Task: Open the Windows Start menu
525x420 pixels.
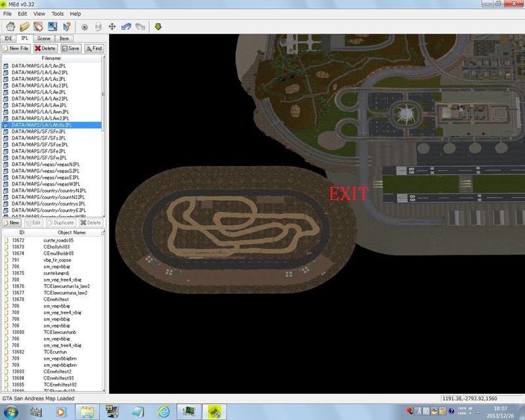Action: coord(10,411)
